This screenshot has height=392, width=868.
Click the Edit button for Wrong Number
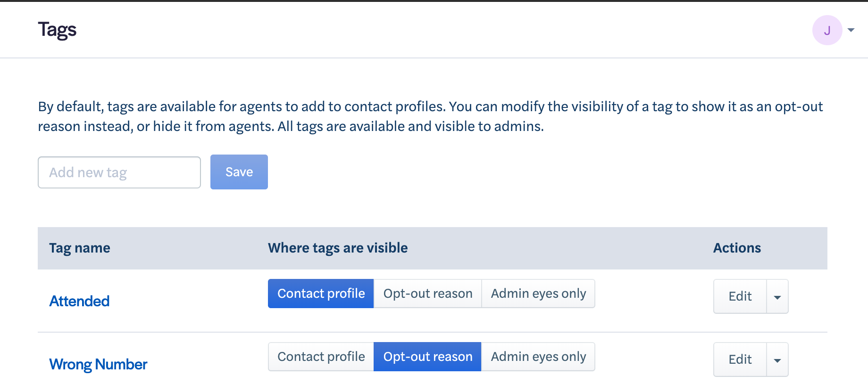coord(739,359)
